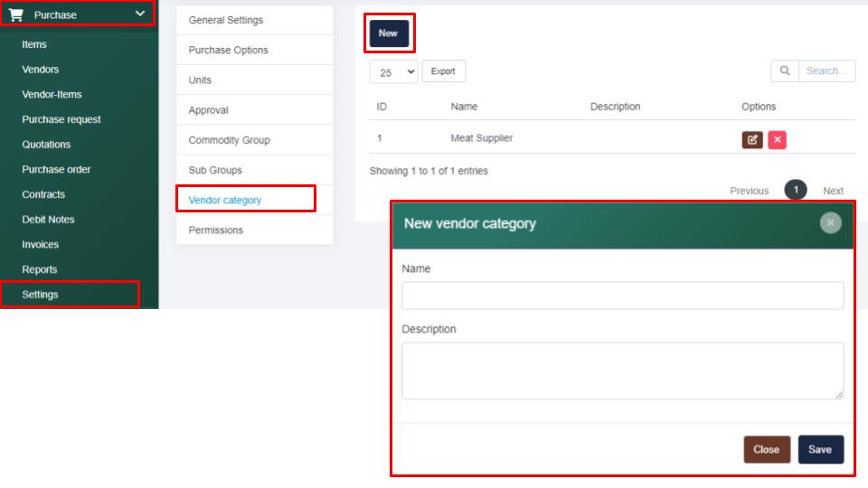Open General Settings tab
The height and width of the screenshot is (488, 868).
point(226,20)
